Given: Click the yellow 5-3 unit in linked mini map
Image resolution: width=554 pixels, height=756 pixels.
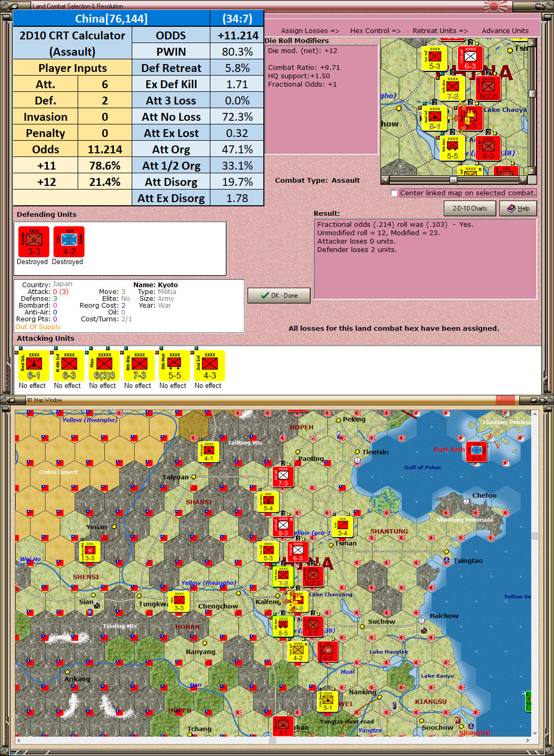Looking at the screenshot, I should 435,58.
